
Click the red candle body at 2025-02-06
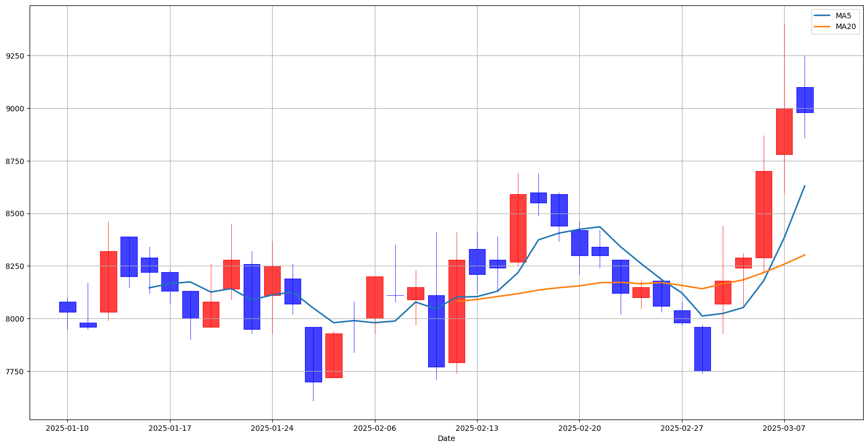pos(375,297)
